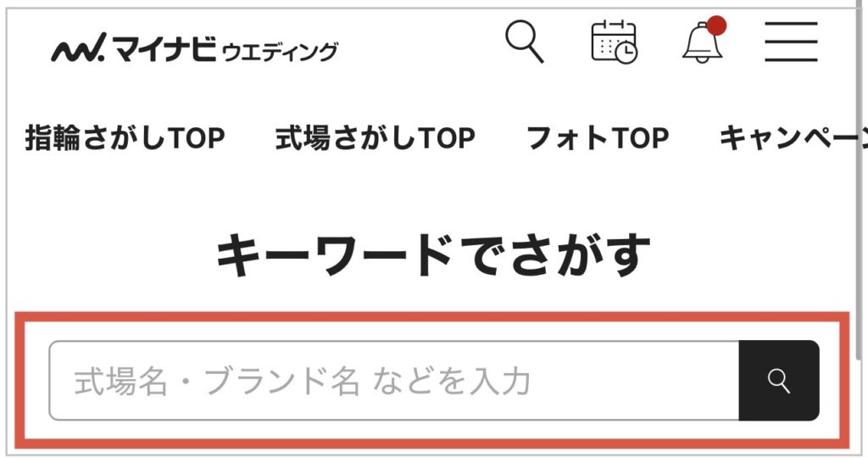
Task: Select the フォトTOP tab
Action: pos(598,138)
